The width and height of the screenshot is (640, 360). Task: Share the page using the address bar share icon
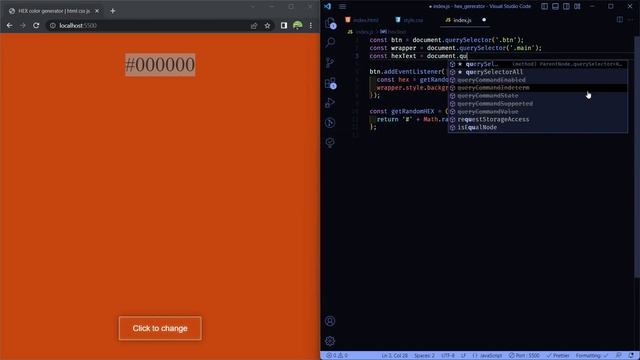[x=254, y=25]
